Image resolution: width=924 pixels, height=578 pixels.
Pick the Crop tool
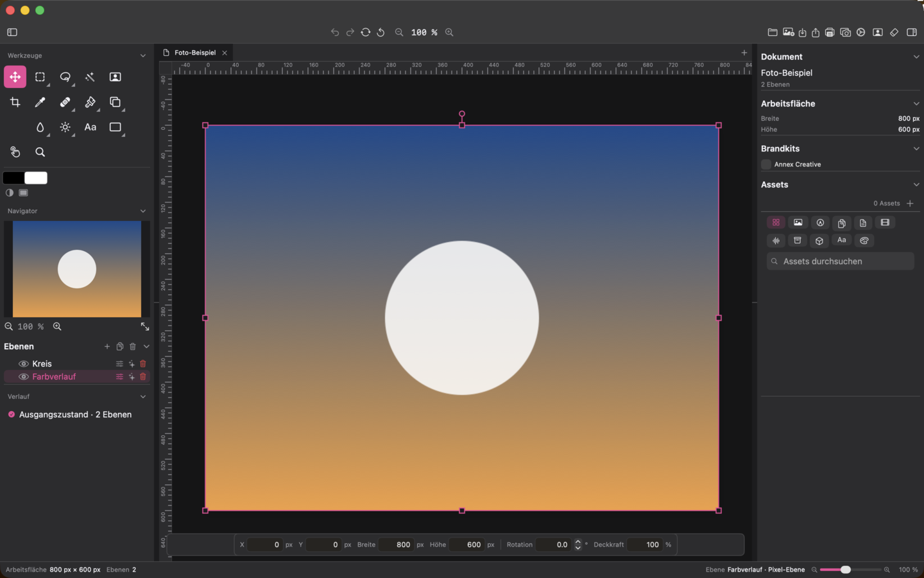[15, 102]
